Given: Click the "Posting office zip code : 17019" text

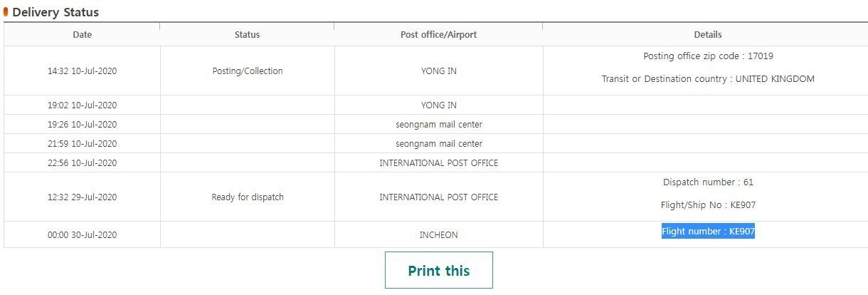Looking at the screenshot, I should coord(708,56).
